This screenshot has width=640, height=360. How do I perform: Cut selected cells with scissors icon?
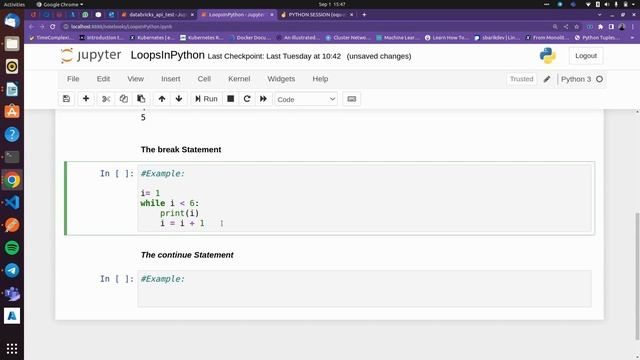click(106, 99)
